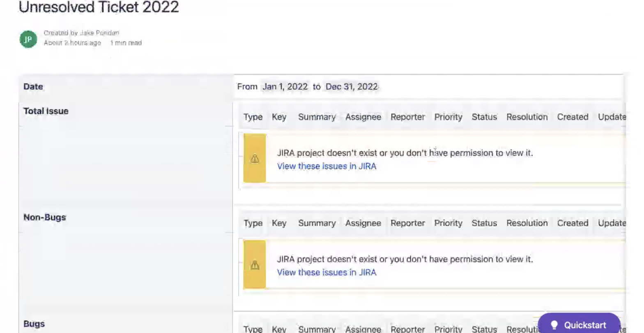
Task: Click the warning icon in Total Issue row
Action: pyautogui.click(x=255, y=158)
